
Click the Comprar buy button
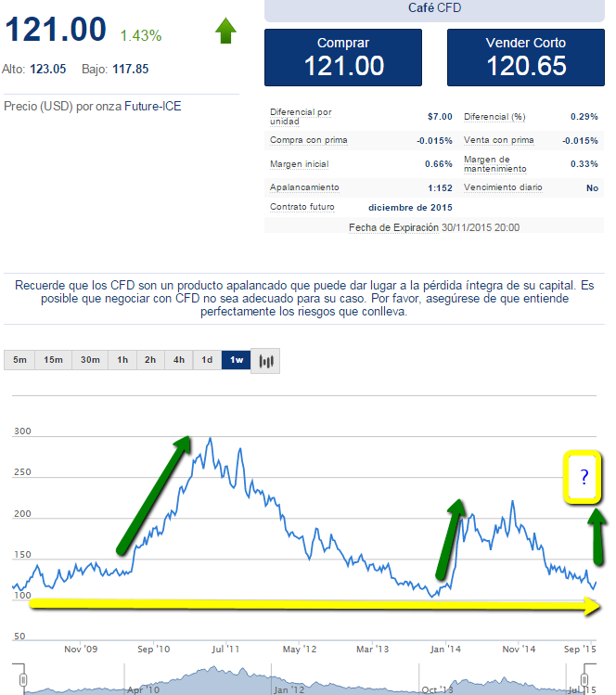click(x=343, y=57)
